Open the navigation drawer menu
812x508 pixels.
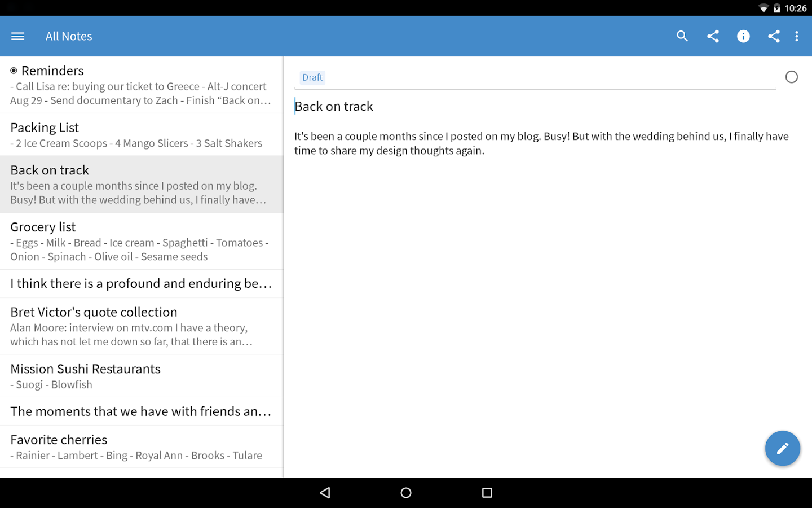coord(17,36)
